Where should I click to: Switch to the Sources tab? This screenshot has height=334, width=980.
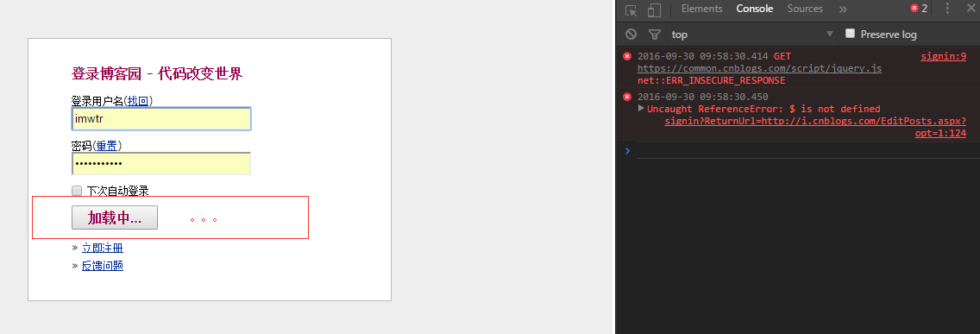click(805, 9)
